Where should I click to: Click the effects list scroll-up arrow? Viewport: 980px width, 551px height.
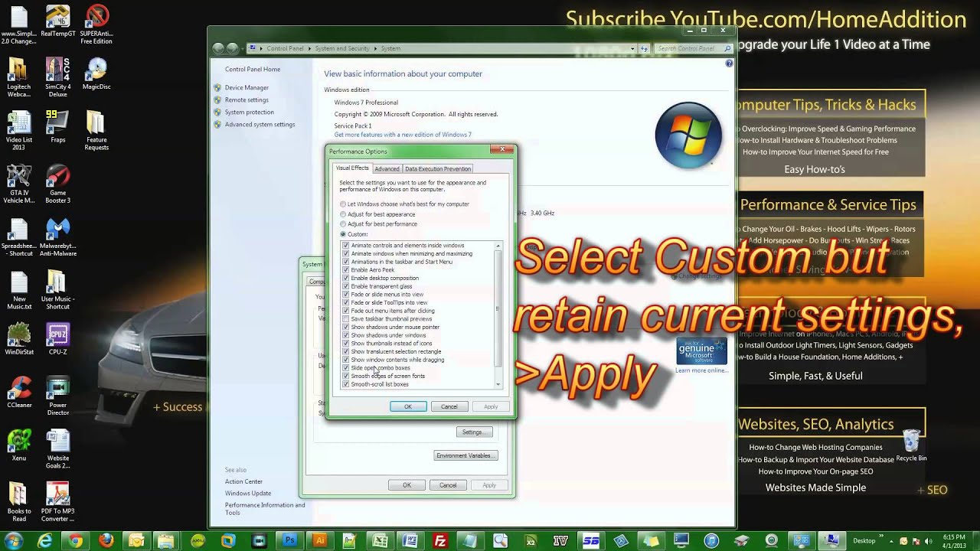click(498, 246)
